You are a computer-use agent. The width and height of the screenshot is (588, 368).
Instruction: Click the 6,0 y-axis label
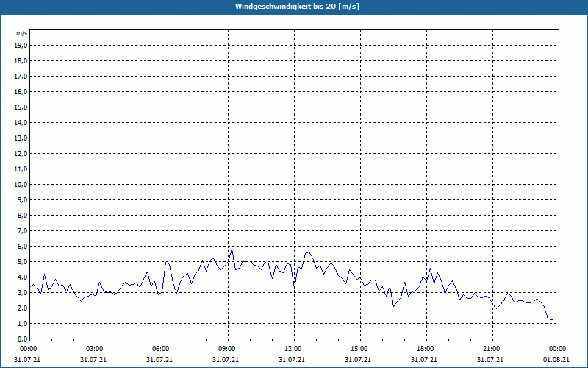coord(22,246)
